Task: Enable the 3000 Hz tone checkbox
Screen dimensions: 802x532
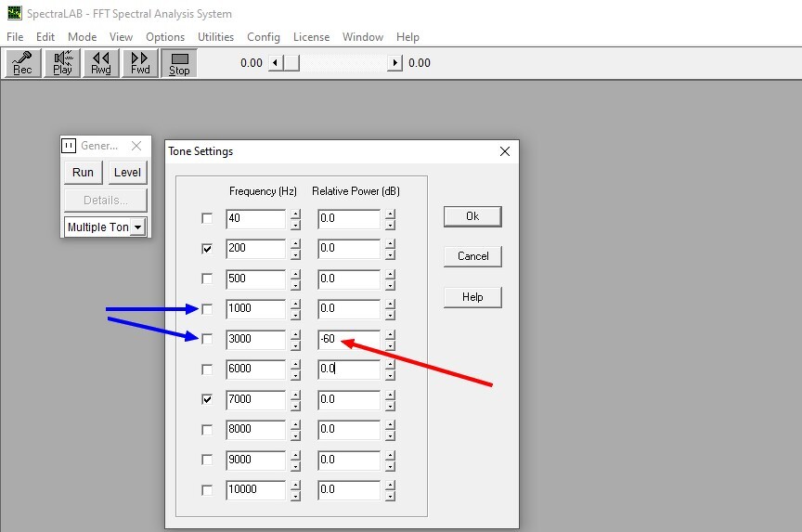Action: (207, 339)
